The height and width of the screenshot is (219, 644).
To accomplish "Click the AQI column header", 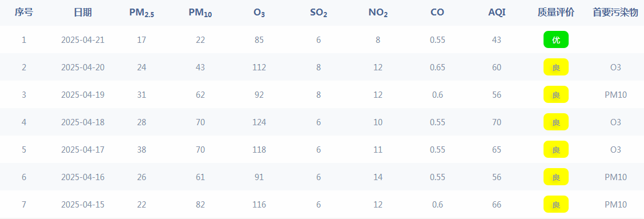I will tap(497, 13).
